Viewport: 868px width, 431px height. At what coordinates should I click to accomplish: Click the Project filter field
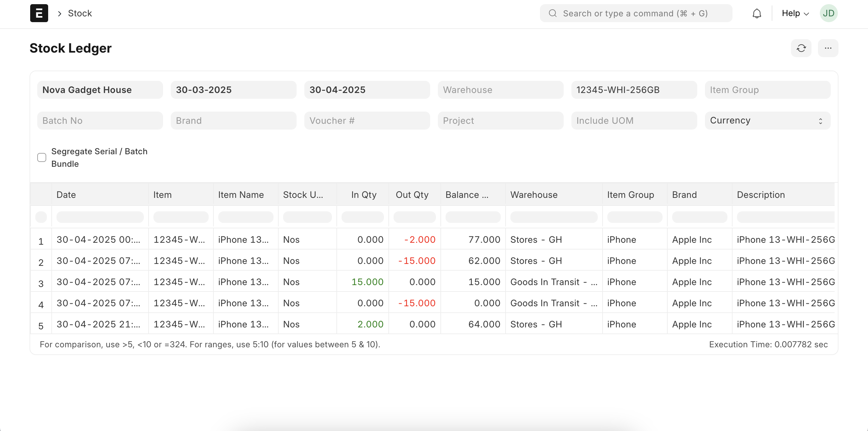tap(500, 121)
